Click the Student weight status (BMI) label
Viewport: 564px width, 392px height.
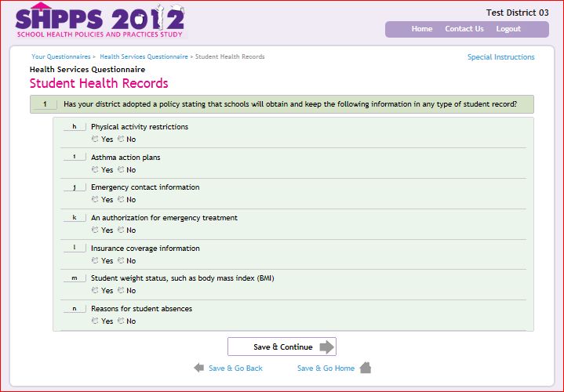182,278
